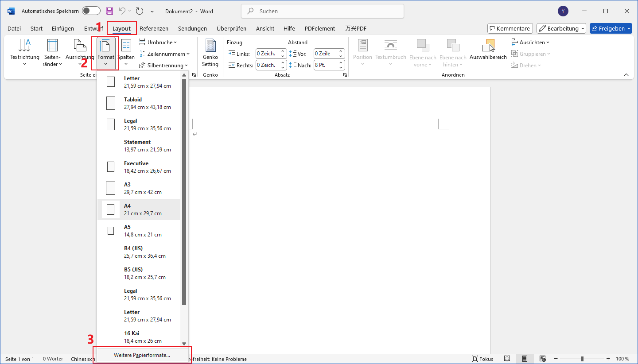This screenshot has width=638, height=364.
Task: Select A4 paper format
Action: tap(139, 209)
